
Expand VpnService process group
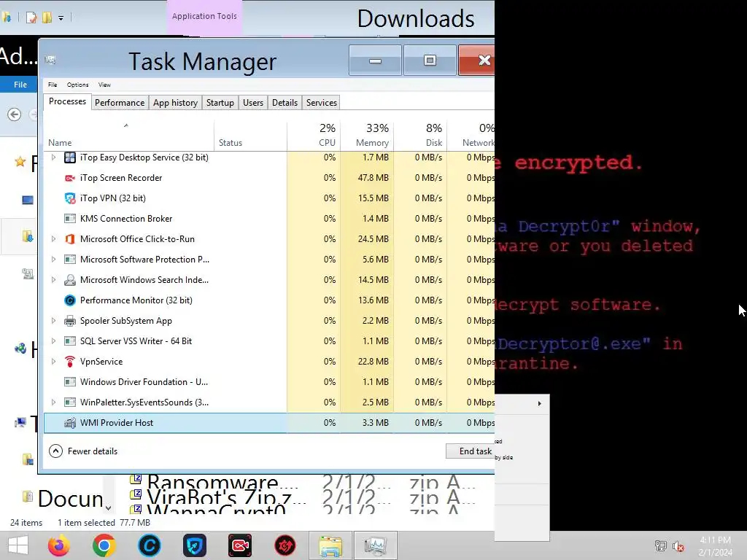coord(53,362)
